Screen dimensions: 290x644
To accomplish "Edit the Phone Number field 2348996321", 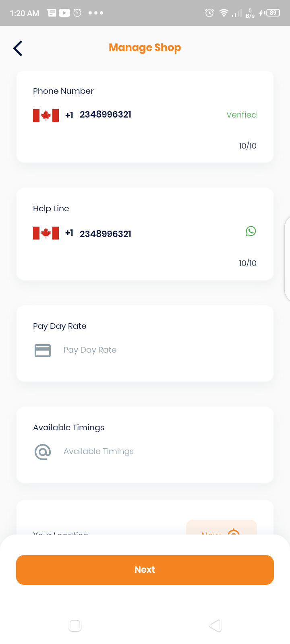I will pos(106,115).
